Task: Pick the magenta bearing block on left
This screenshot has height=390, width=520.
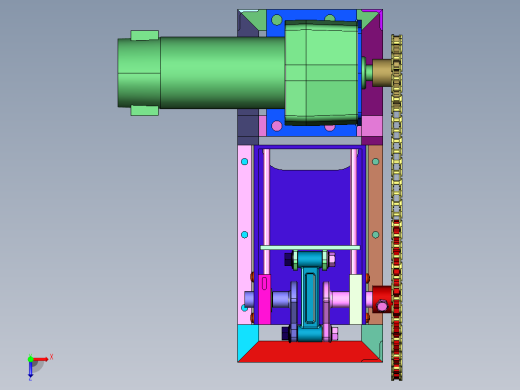Action: click(x=265, y=299)
